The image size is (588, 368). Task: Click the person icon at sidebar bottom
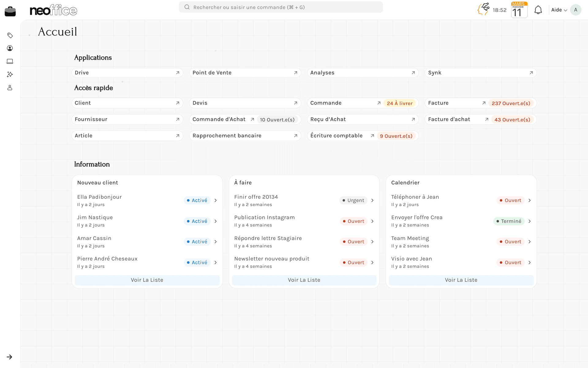(10, 88)
